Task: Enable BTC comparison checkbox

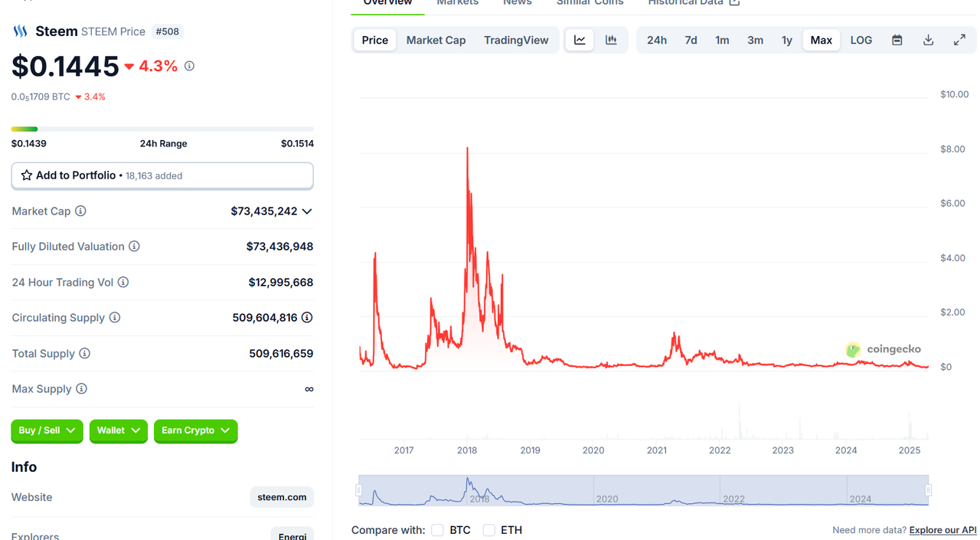Action: click(x=437, y=530)
